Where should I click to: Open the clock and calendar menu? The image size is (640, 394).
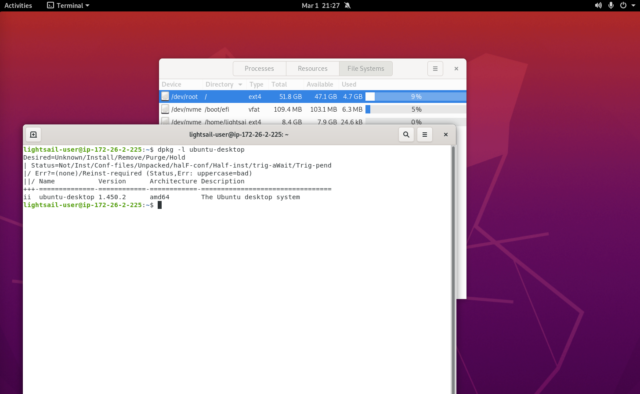click(320, 5)
